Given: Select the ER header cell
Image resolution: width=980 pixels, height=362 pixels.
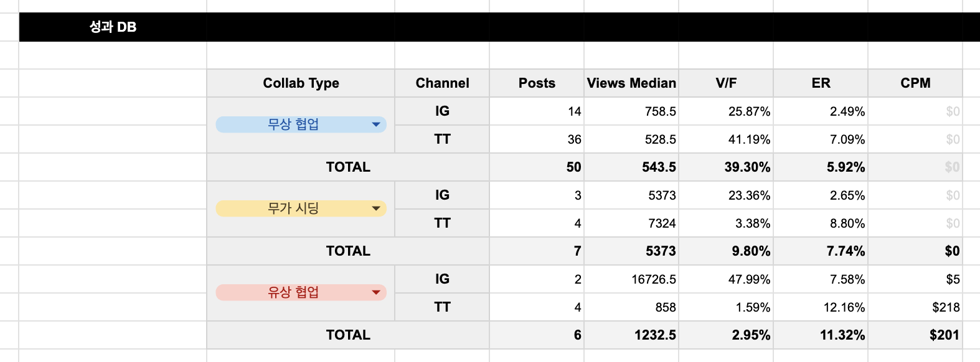Looking at the screenshot, I should point(821,83).
